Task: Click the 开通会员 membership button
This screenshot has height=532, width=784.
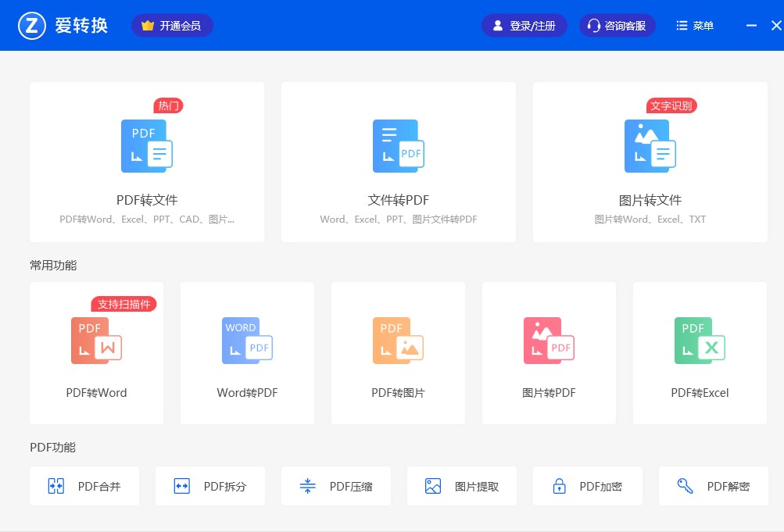Action: [x=172, y=25]
